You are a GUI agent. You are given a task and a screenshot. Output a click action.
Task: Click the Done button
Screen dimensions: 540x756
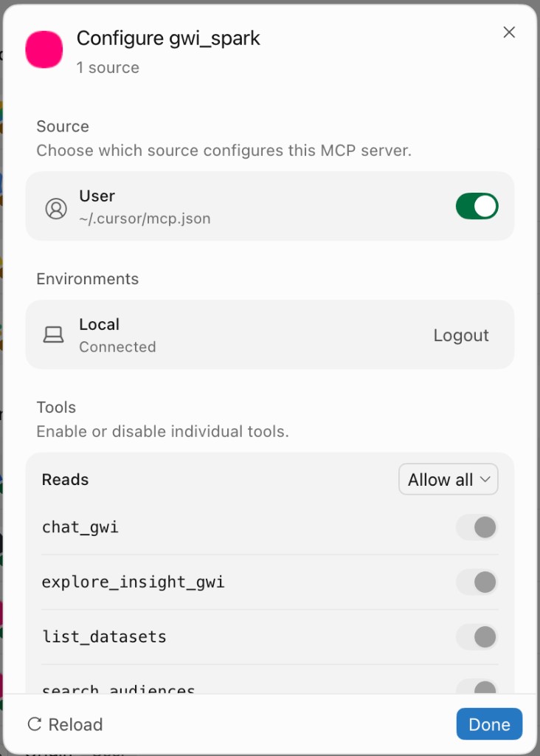pos(489,724)
